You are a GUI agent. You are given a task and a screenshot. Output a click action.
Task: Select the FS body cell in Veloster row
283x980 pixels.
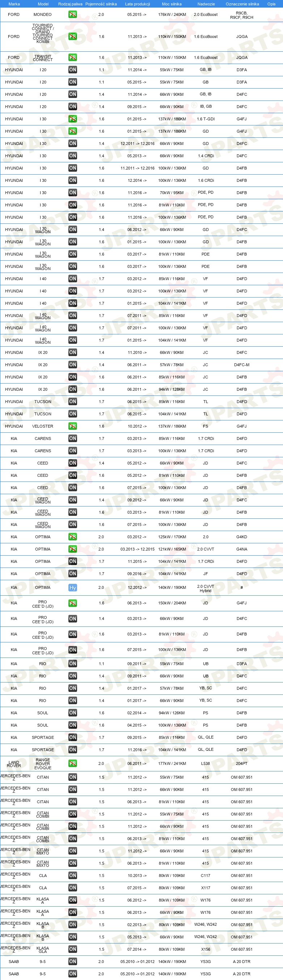tap(205, 426)
